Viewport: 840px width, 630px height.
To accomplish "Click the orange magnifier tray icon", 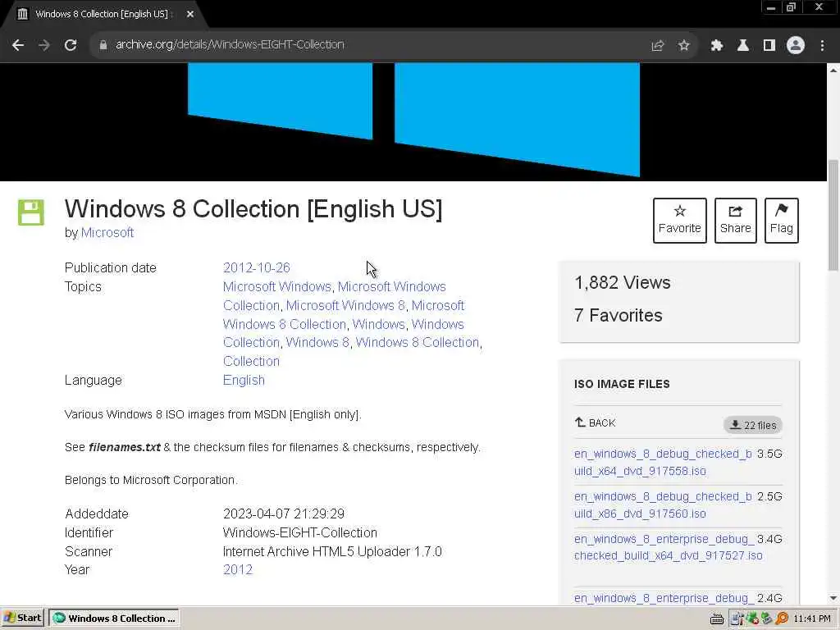I will click(782, 619).
